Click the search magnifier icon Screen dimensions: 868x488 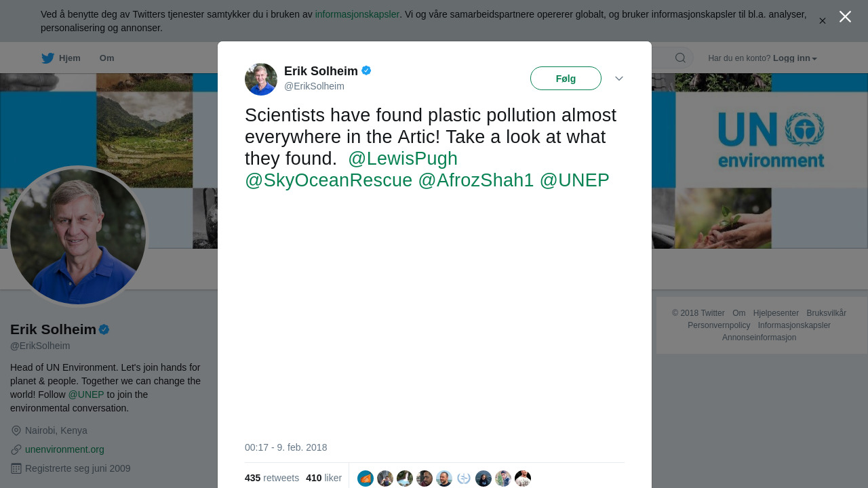coord(680,58)
